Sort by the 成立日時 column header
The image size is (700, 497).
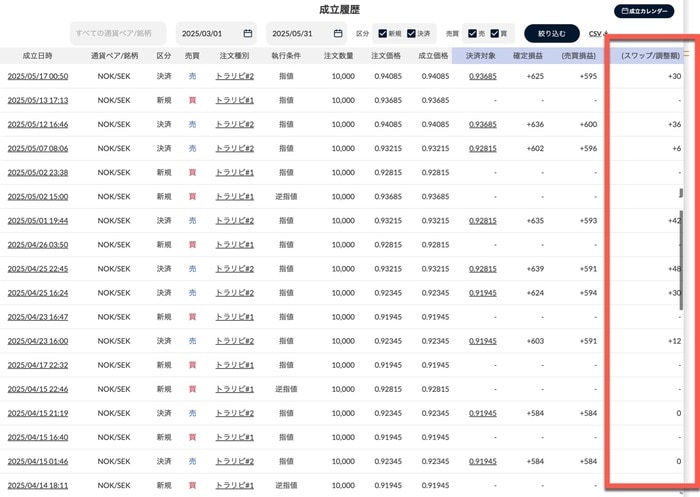tap(38, 56)
